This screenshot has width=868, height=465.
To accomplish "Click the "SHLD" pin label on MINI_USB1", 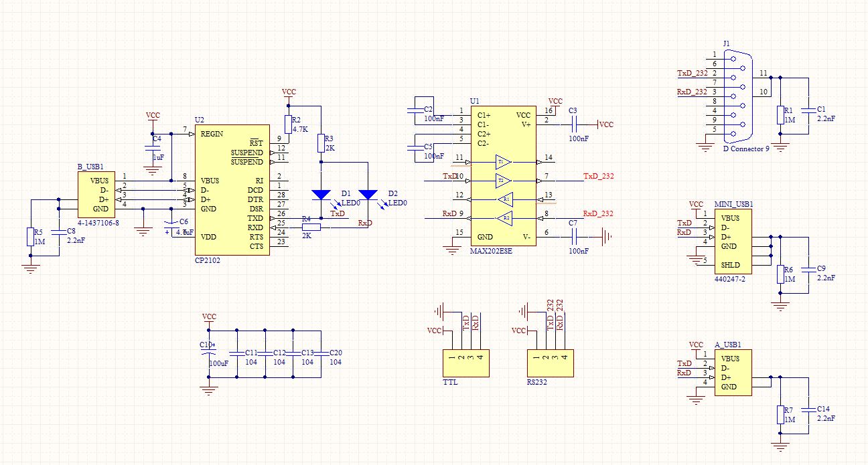I will click(x=731, y=265).
